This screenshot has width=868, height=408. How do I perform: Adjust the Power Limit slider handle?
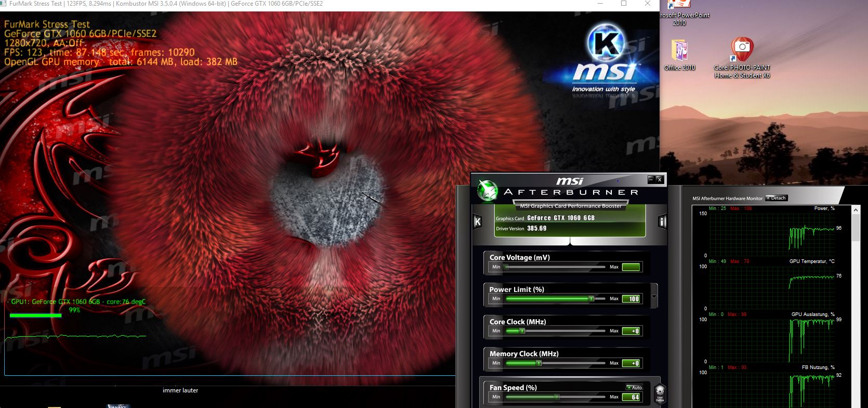[x=591, y=298]
